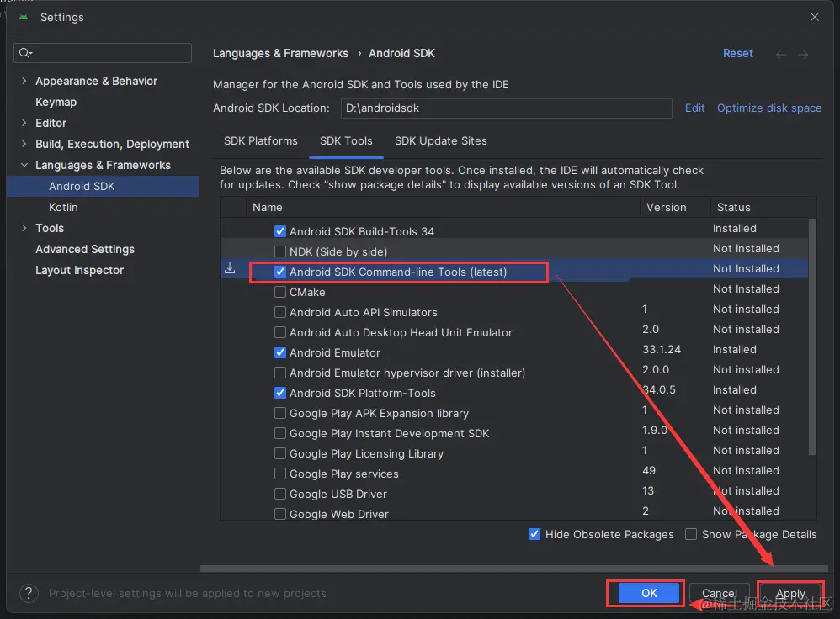Check Android Auto Desktop Head Unit Emulator
Viewport: 840px width, 619px height.
point(279,332)
